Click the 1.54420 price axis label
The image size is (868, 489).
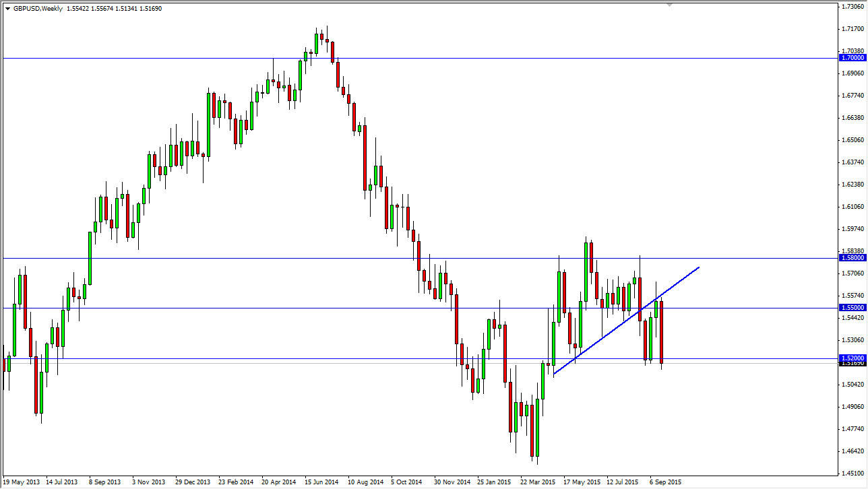click(853, 318)
